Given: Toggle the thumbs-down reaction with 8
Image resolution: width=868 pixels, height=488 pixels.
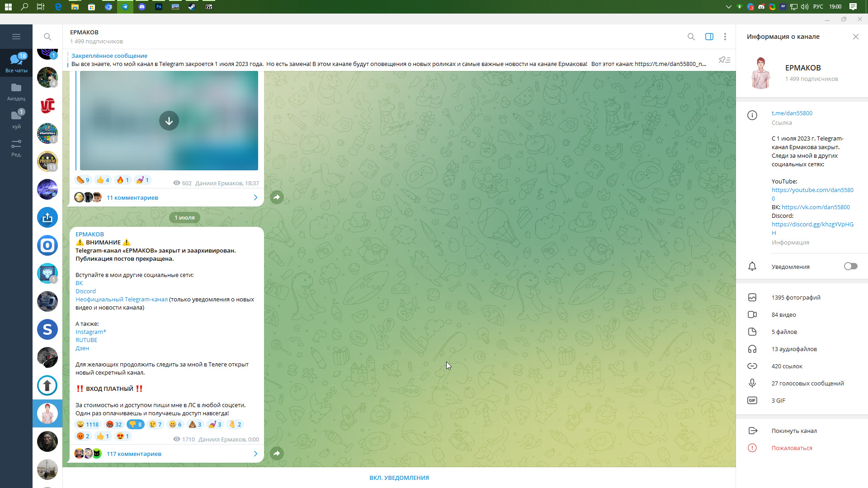Looking at the screenshot, I should click(135, 424).
